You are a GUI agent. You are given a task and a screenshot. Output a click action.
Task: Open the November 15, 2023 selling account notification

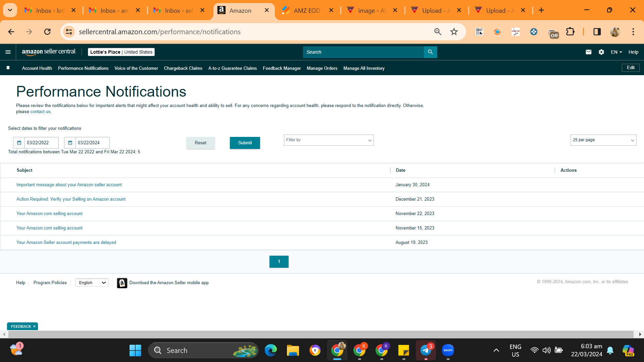point(49,228)
